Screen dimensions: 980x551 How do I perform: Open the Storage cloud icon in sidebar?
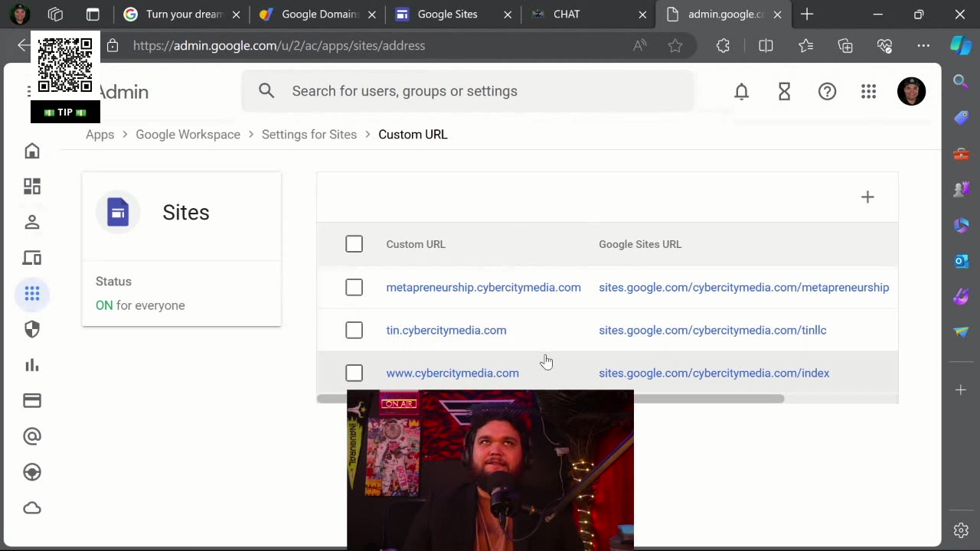pos(32,508)
